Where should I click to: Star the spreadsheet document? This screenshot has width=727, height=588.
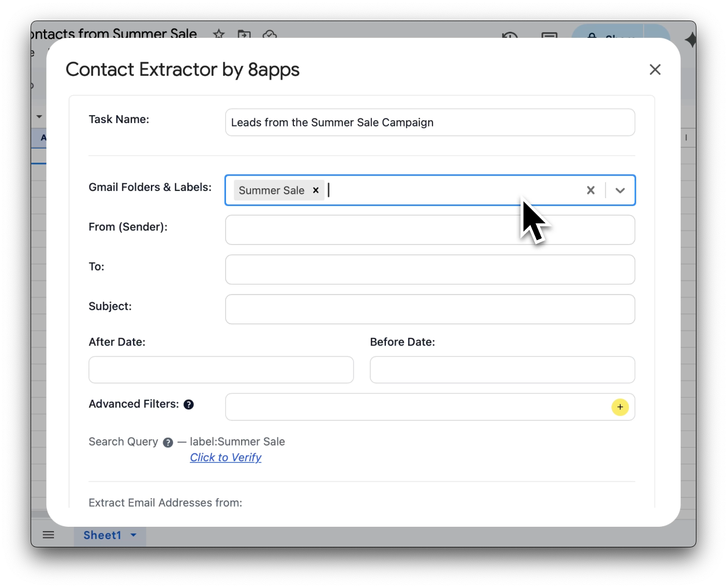point(219,34)
